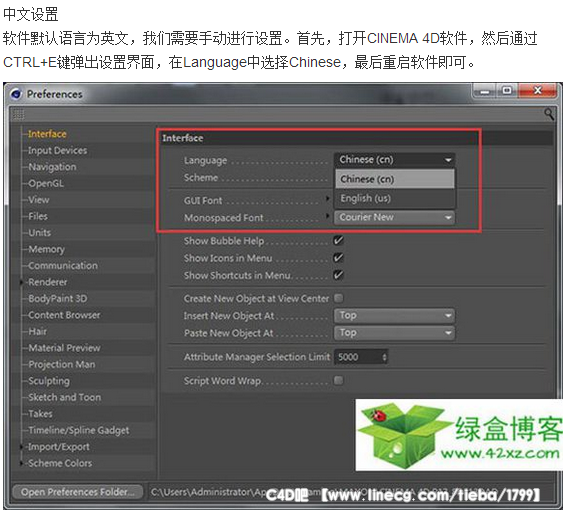Expand the Scheme Colors tree node
The image size is (566, 512).
point(22,463)
